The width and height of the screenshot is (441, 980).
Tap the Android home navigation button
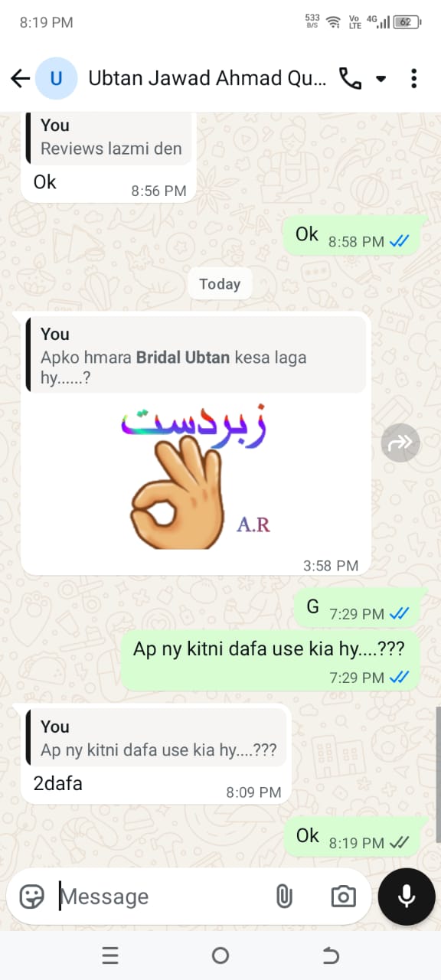(x=220, y=955)
